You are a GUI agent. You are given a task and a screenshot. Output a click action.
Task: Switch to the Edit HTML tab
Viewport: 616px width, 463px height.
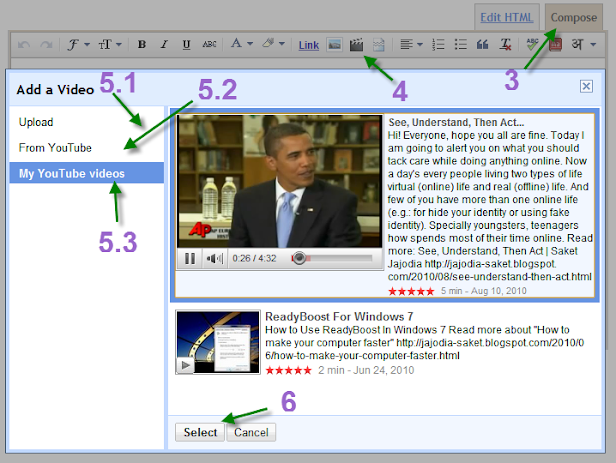coord(506,18)
